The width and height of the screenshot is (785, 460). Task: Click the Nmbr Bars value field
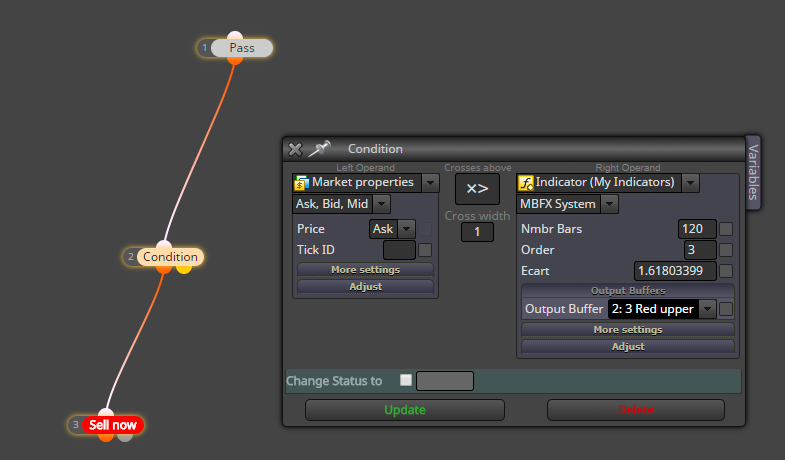tap(697, 229)
